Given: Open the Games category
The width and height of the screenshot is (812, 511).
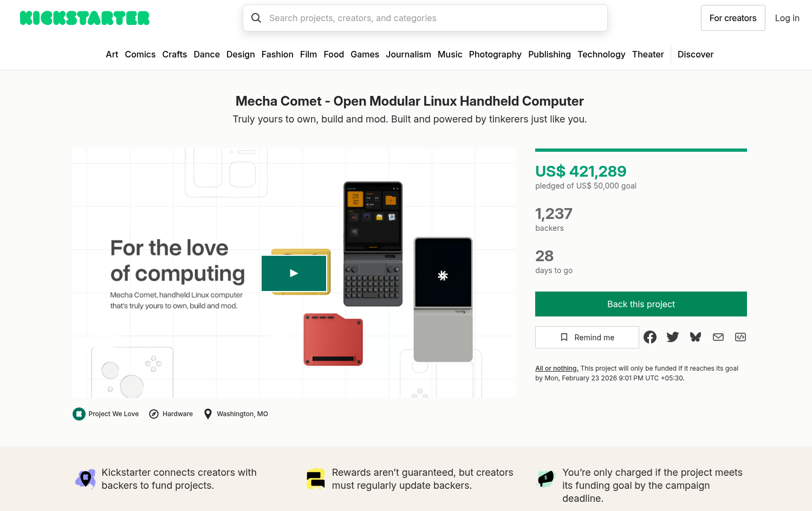Looking at the screenshot, I should click(365, 54).
